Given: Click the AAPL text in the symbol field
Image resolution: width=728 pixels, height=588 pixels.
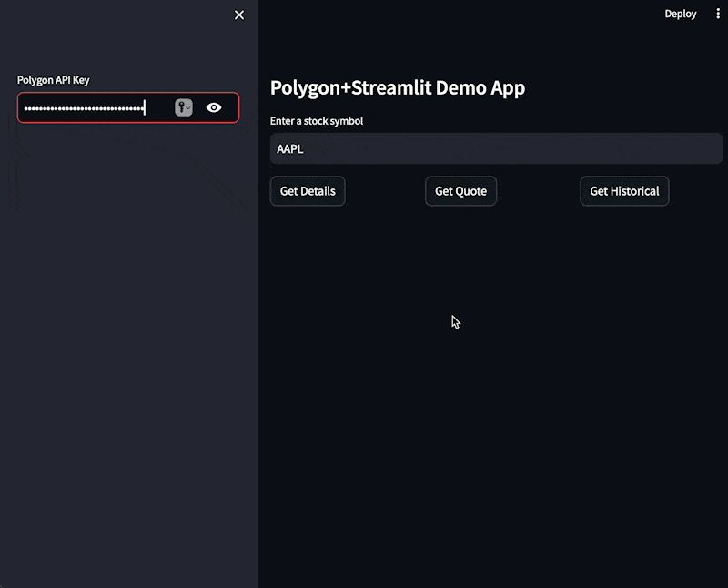Looking at the screenshot, I should pos(290,148).
